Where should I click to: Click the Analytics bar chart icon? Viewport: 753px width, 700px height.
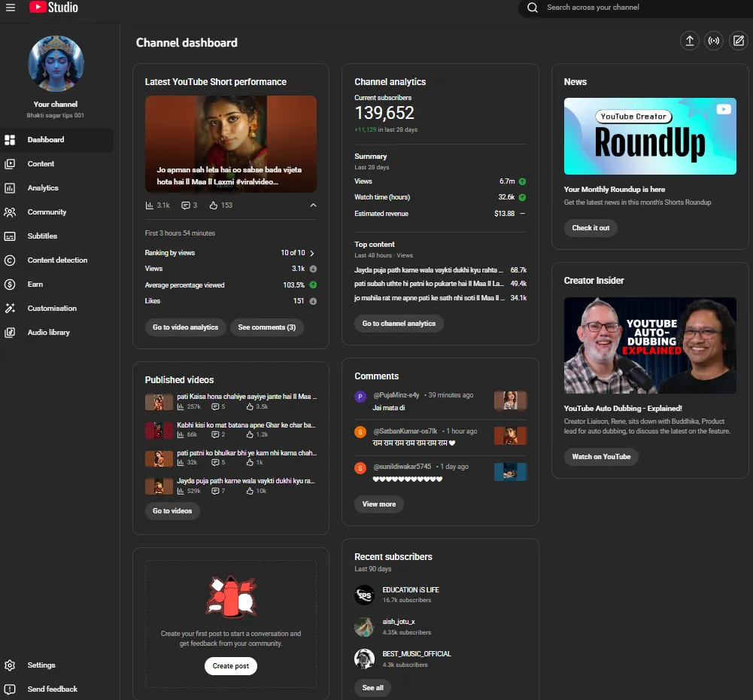10,188
